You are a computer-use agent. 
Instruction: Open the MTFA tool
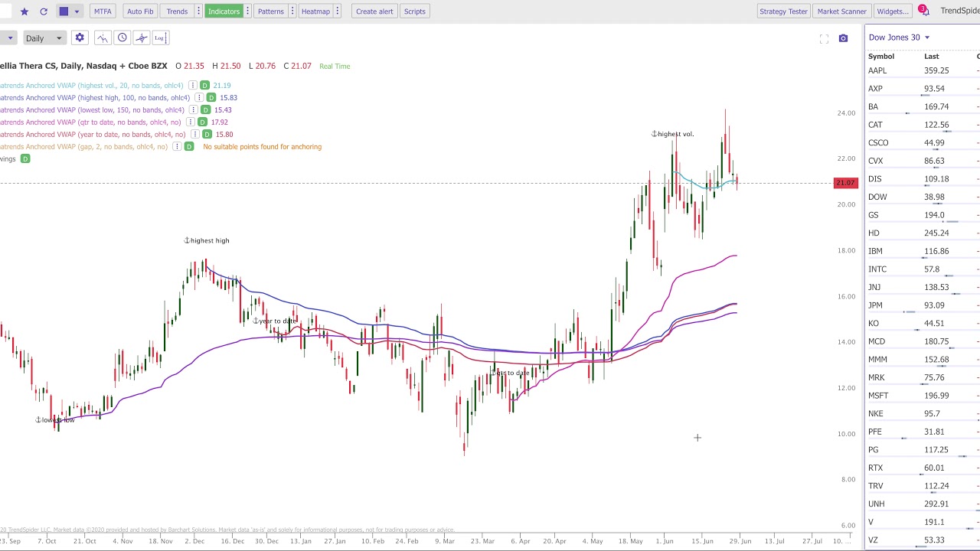(103, 11)
